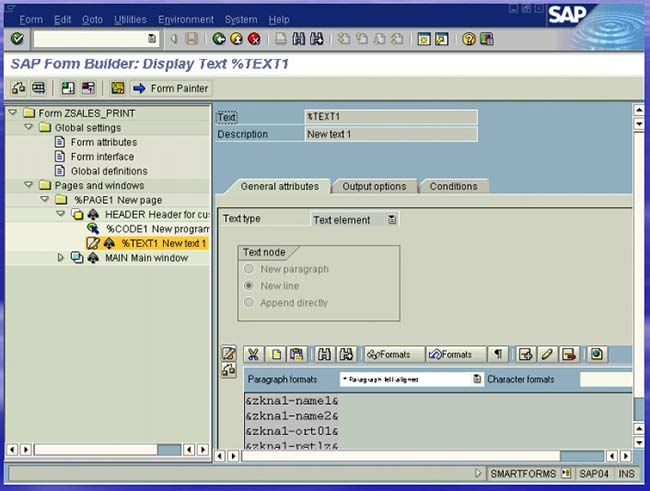650x491 pixels.
Task: Click the bottom horizontal scrollbar thumb of right pane
Action: tap(582, 456)
